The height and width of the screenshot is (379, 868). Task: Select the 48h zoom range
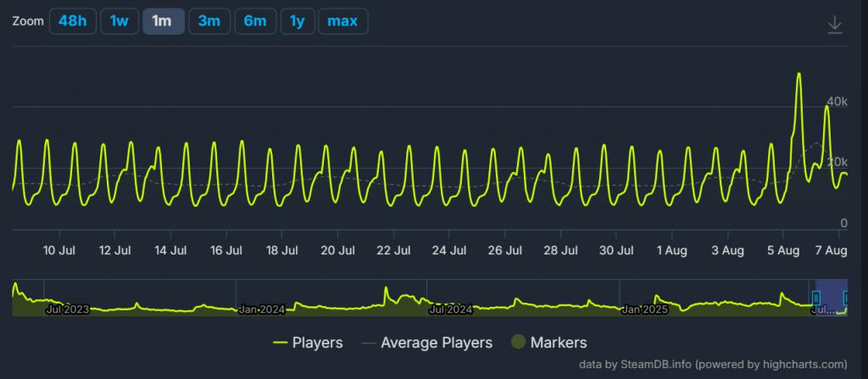[73, 21]
